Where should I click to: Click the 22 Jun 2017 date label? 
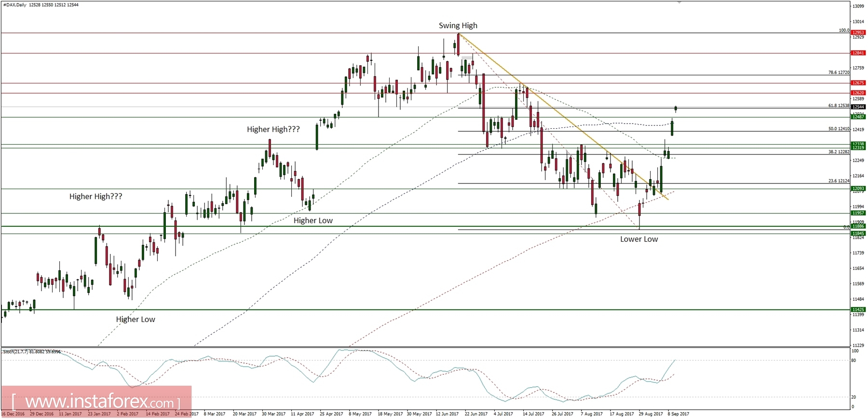click(476, 414)
